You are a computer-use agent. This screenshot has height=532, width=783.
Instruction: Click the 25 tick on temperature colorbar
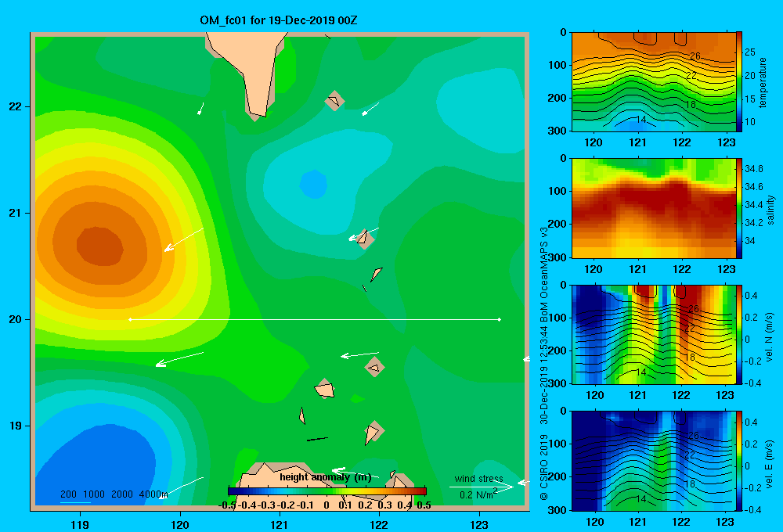750,52
